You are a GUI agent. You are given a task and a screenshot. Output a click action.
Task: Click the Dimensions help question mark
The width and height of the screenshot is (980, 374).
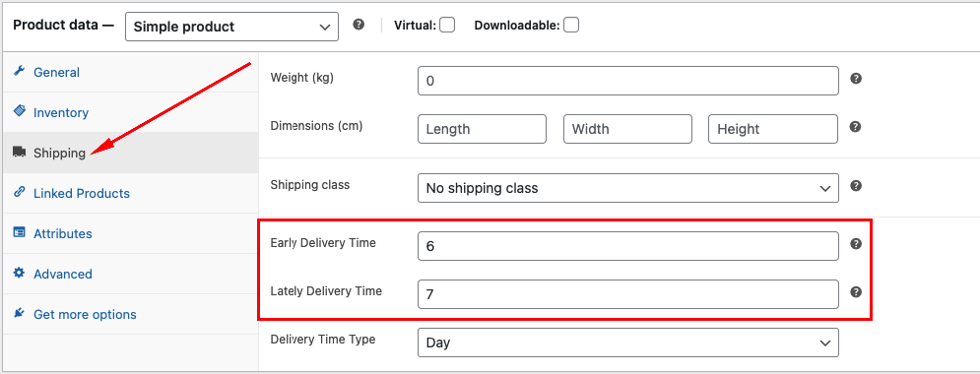click(856, 127)
